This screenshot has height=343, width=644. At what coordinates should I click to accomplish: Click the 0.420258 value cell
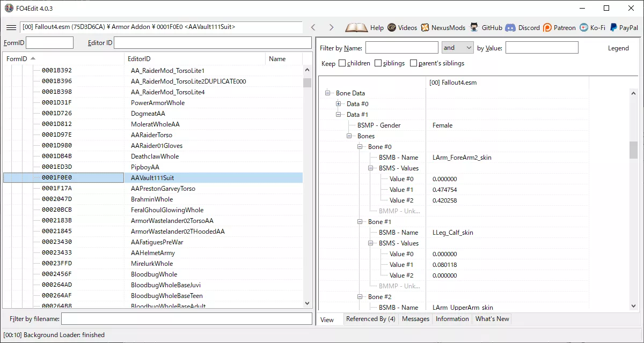[x=445, y=200]
